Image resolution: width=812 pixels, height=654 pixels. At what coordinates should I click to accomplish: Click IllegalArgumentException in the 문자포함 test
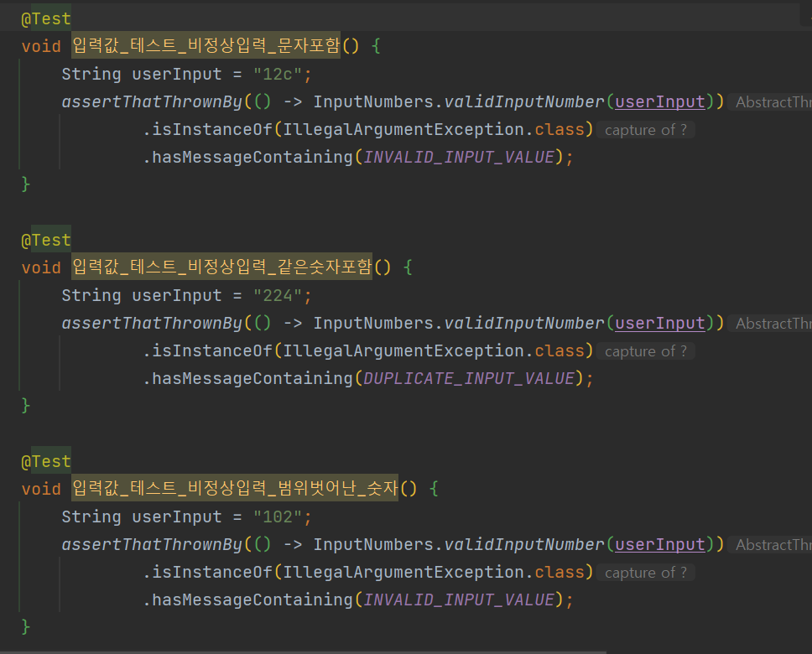(403, 129)
